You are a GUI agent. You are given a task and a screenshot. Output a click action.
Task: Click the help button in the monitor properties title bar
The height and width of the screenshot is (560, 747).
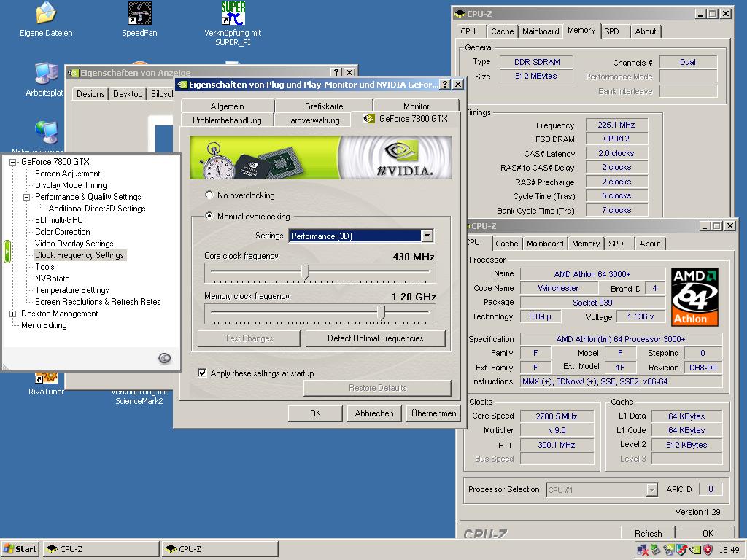pos(444,85)
